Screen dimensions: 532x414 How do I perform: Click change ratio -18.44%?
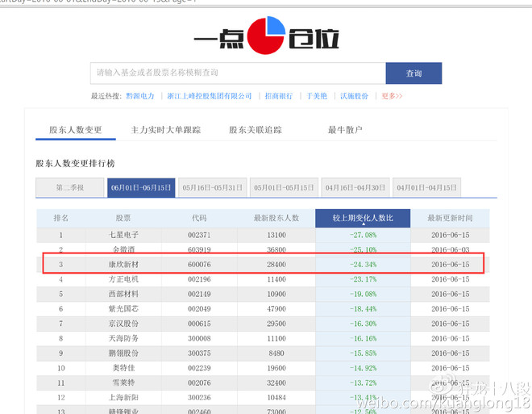tap(363, 309)
